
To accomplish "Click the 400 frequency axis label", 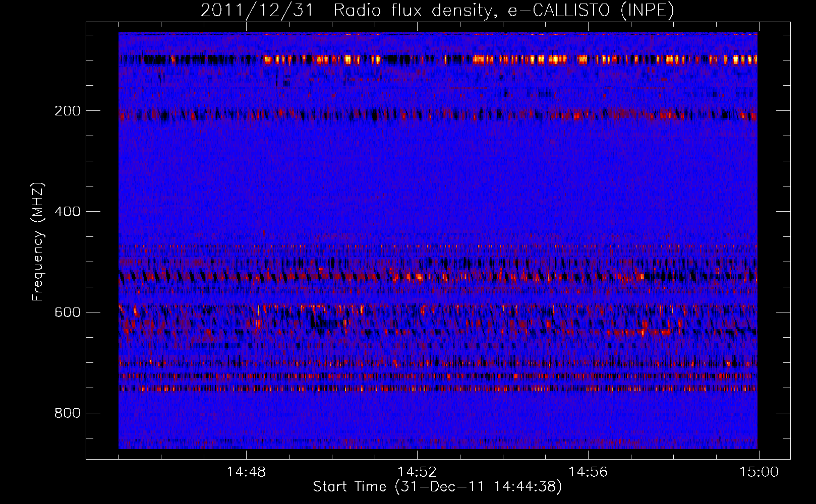I will click(68, 212).
